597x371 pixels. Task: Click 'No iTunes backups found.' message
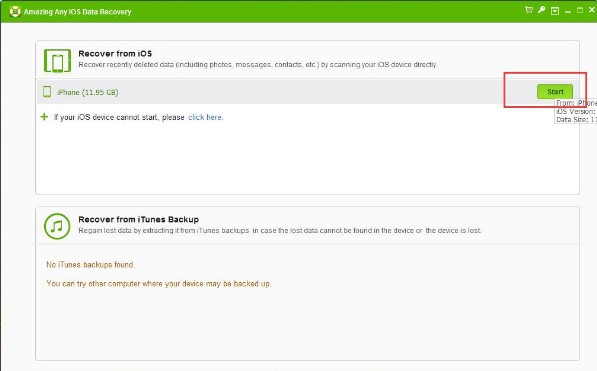90,264
